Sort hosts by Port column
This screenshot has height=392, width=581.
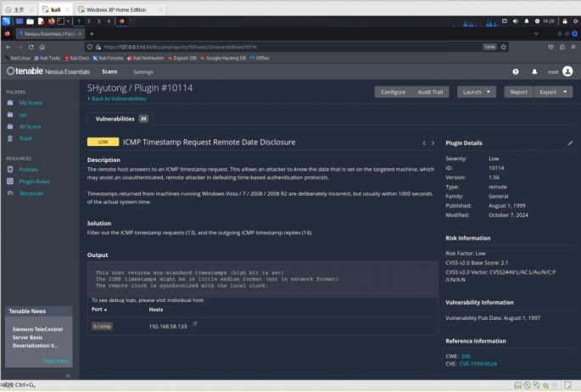99,310
